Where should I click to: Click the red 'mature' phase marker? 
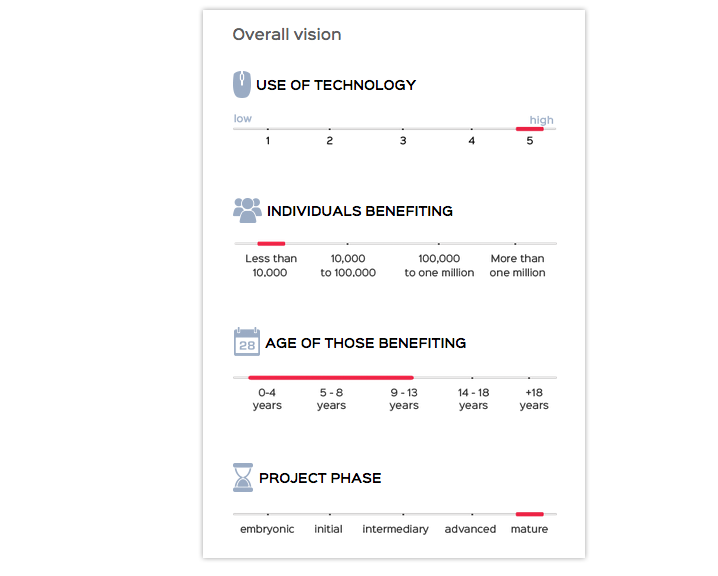(x=530, y=514)
